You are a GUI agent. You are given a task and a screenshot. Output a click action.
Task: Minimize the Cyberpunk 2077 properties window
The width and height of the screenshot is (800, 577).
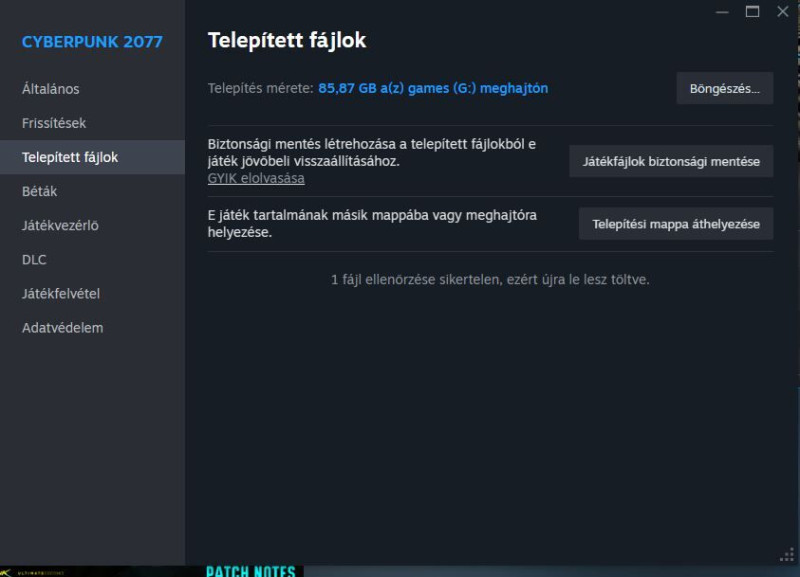(x=723, y=11)
